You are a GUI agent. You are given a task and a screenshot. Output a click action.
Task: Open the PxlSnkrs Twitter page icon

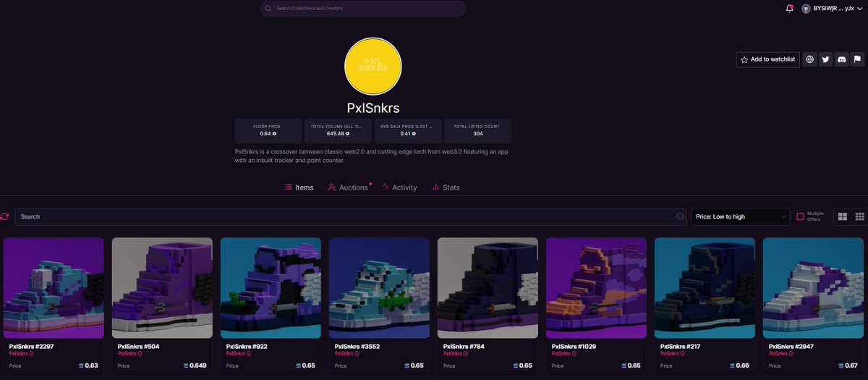825,59
